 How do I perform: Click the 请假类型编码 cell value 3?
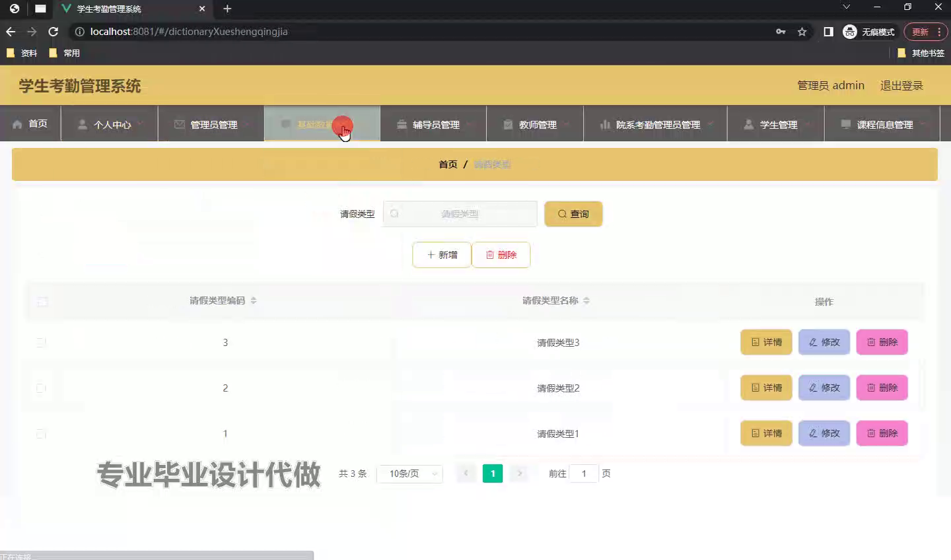[x=225, y=342]
